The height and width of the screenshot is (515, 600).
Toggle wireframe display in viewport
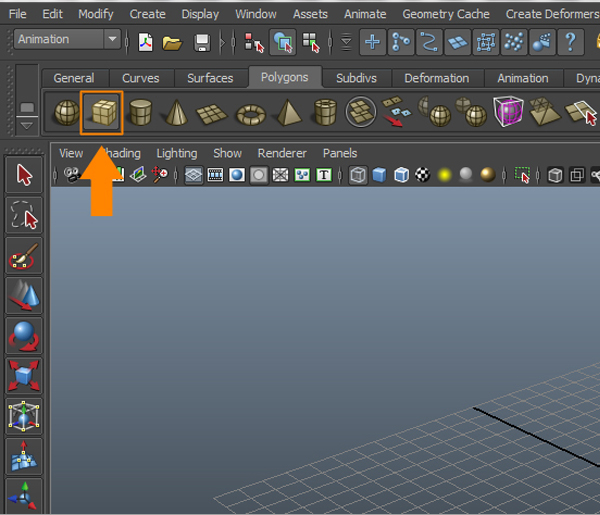[x=358, y=175]
